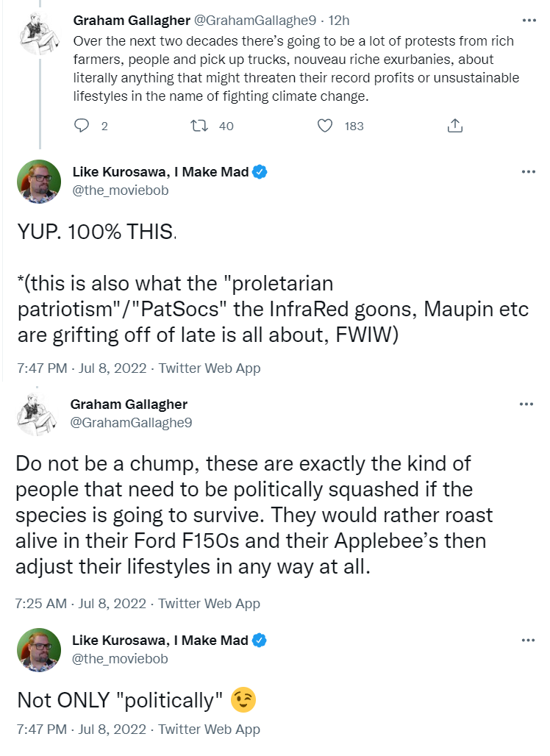Open more options on the "Not ONLY politically" tweet
This screenshot has height=756, width=550.
pyautogui.click(x=528, y=640)
